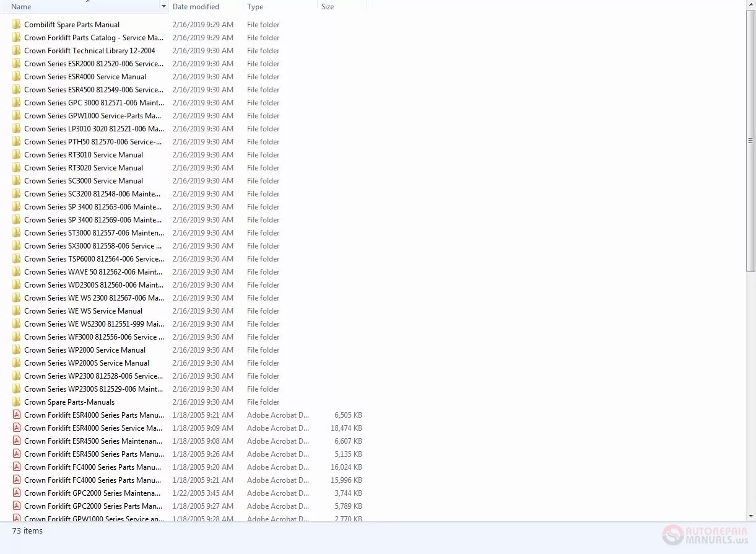Click the 6,607 KB size value
The width and height of the screenshot is (756, 554).
[x=349, y=441]
